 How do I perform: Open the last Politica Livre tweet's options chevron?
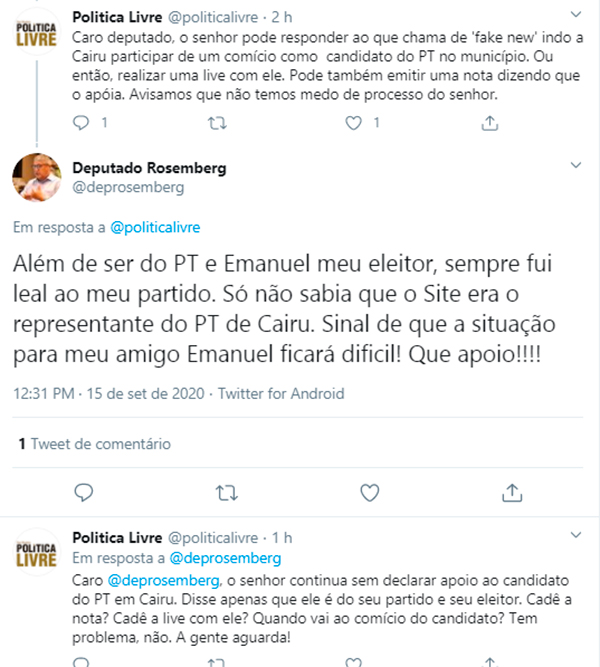(574, 538)
